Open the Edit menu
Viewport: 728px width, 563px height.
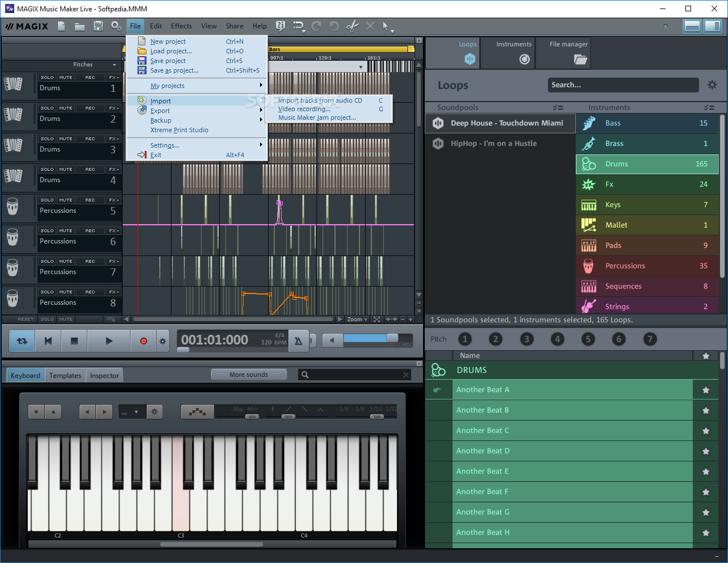156,26
